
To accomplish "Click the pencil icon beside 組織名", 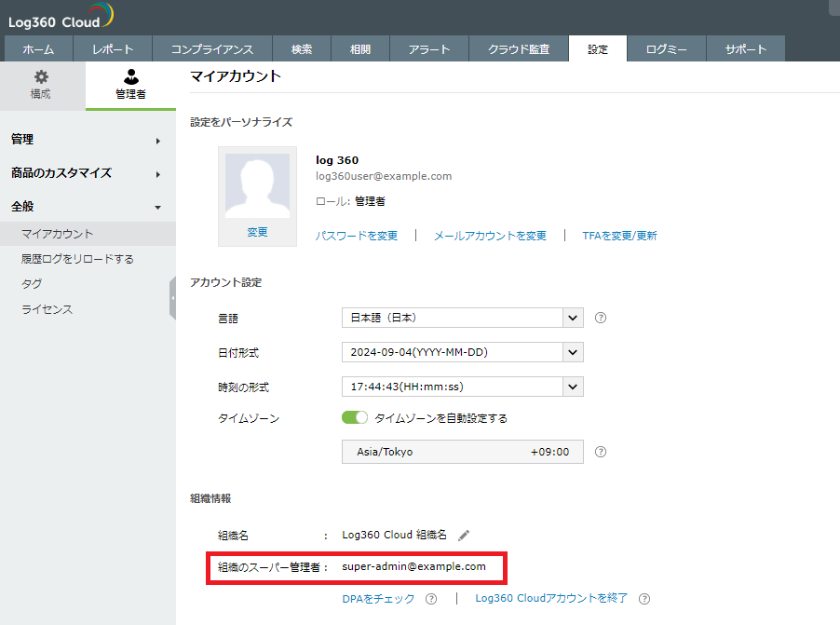I will [x=464, y=535].
